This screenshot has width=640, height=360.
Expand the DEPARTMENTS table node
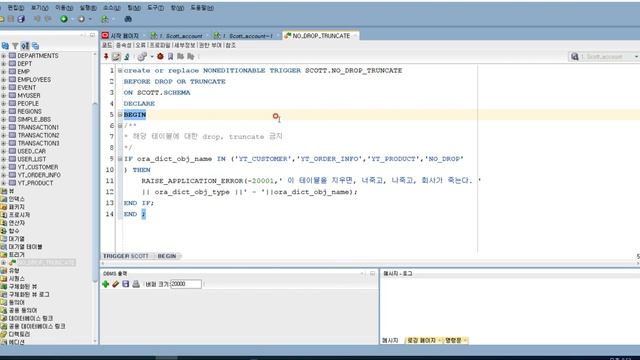tap(4, 56)
